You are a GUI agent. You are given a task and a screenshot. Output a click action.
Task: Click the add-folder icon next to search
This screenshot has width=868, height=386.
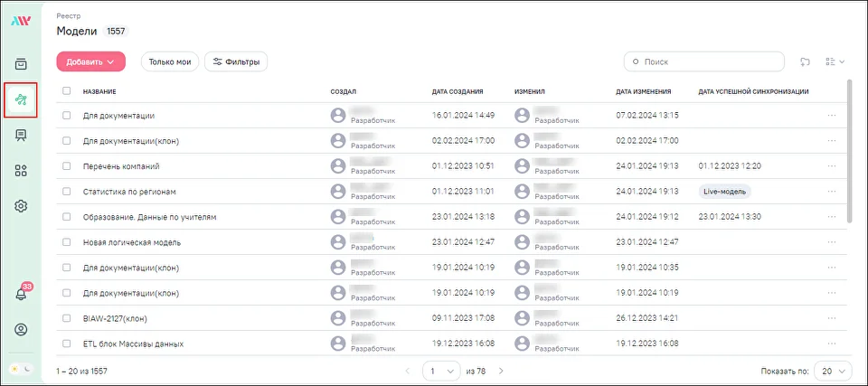click(805, 61)
